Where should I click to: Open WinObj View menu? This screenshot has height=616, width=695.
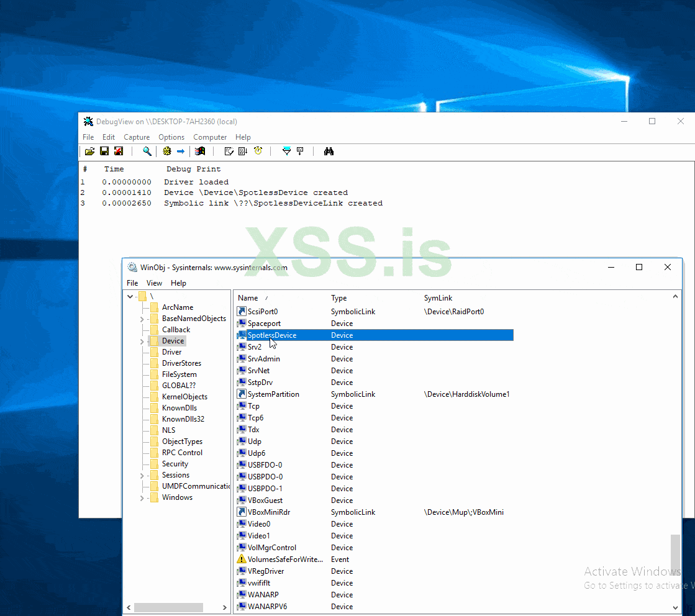pos(154,283)
